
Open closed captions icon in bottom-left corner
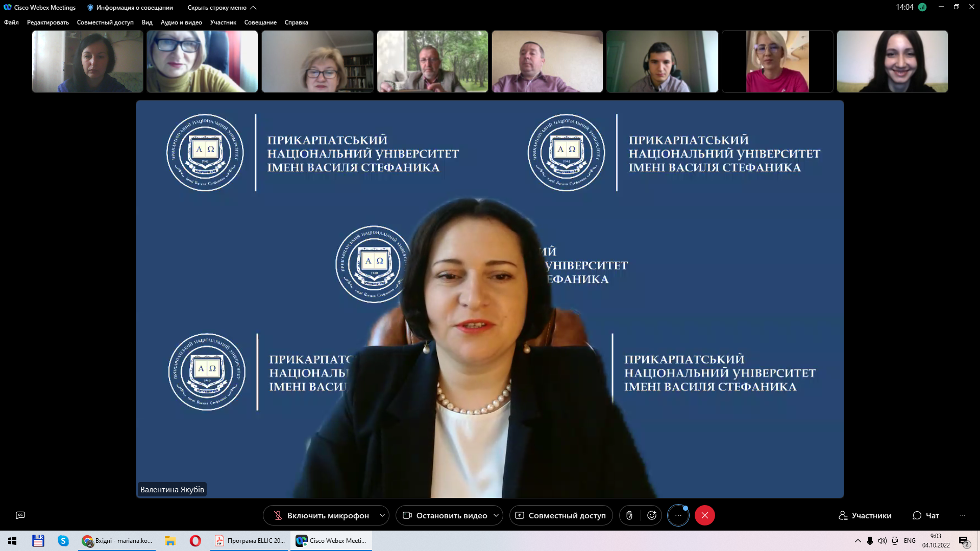[20, 515]
